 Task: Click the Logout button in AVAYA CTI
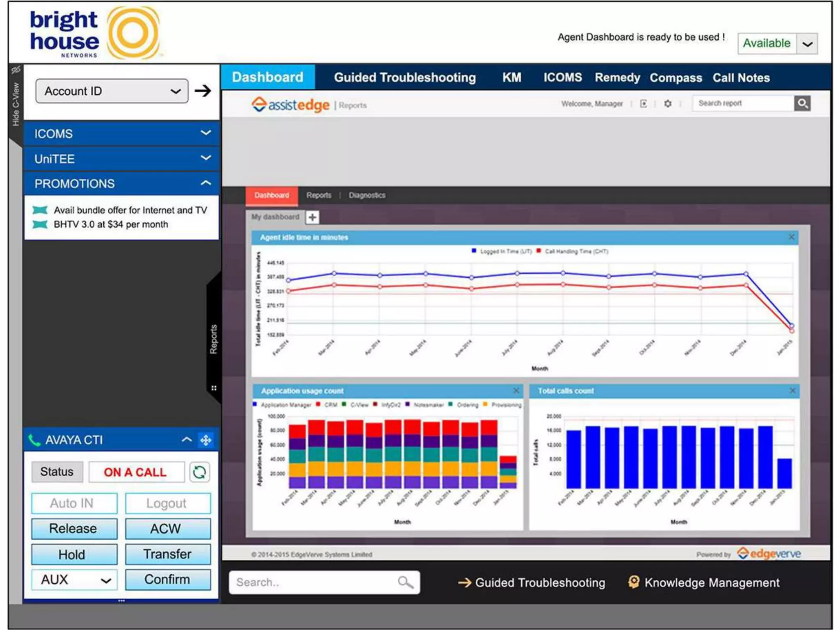point(168,503)
